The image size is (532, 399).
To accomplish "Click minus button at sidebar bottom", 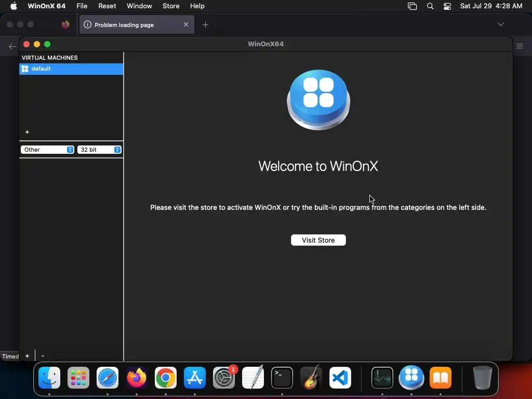I will [43, 356].
